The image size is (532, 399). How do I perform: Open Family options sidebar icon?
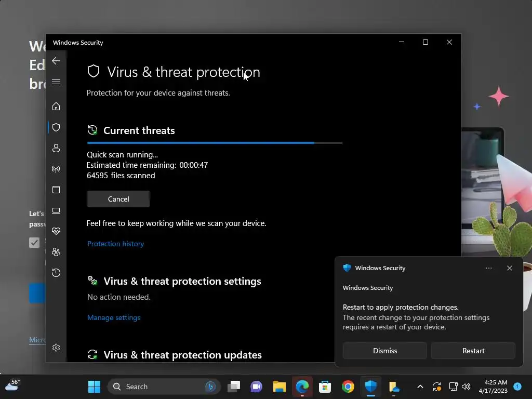[56, 252]
